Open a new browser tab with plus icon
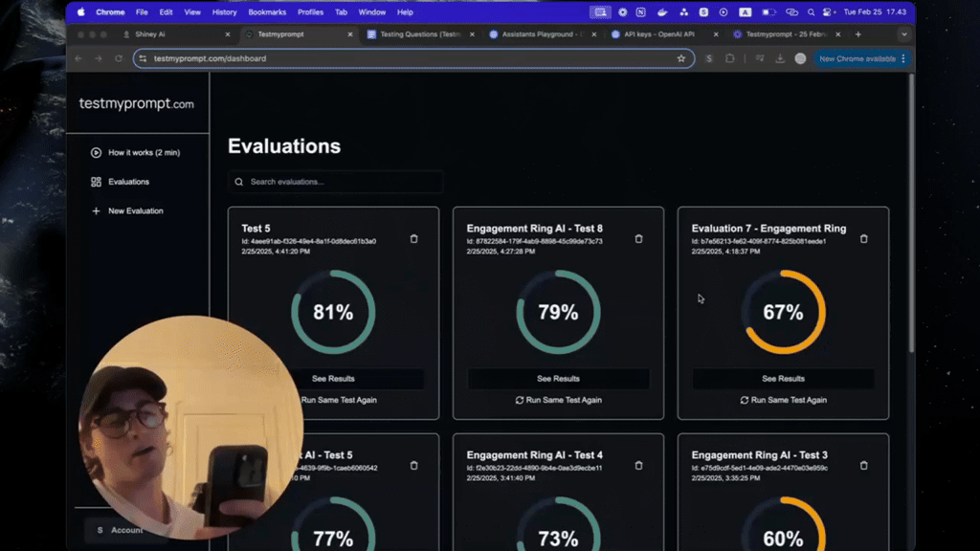Screen dimensions: 980x551 coord(858,34)
